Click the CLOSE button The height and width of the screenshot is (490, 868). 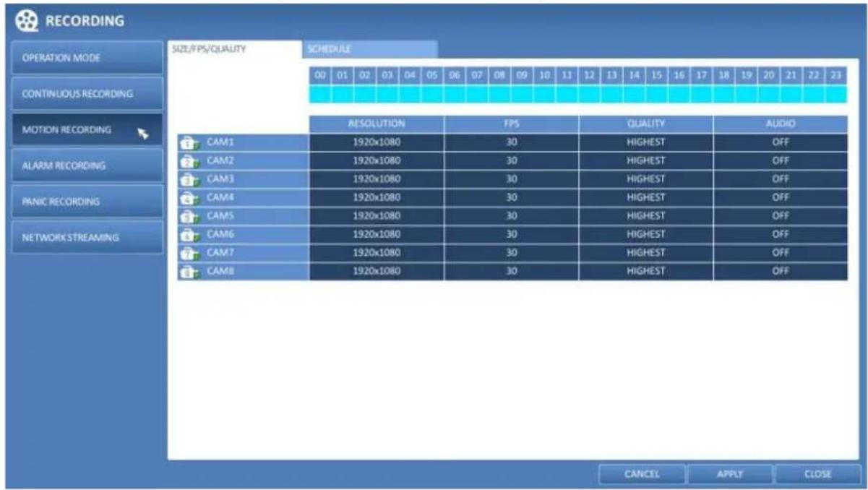[817, 475]
